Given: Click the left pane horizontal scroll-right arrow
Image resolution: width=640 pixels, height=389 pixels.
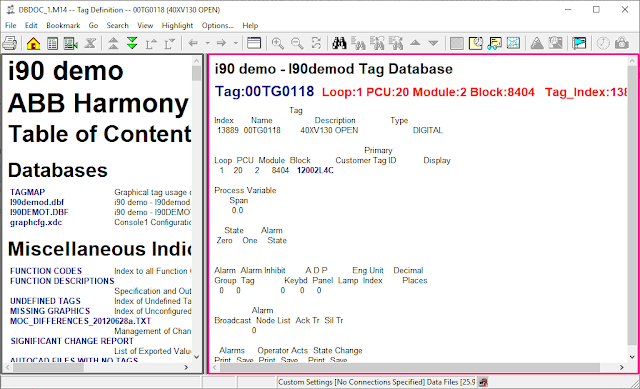Looking at the screenshot, I should coord(186,367).
